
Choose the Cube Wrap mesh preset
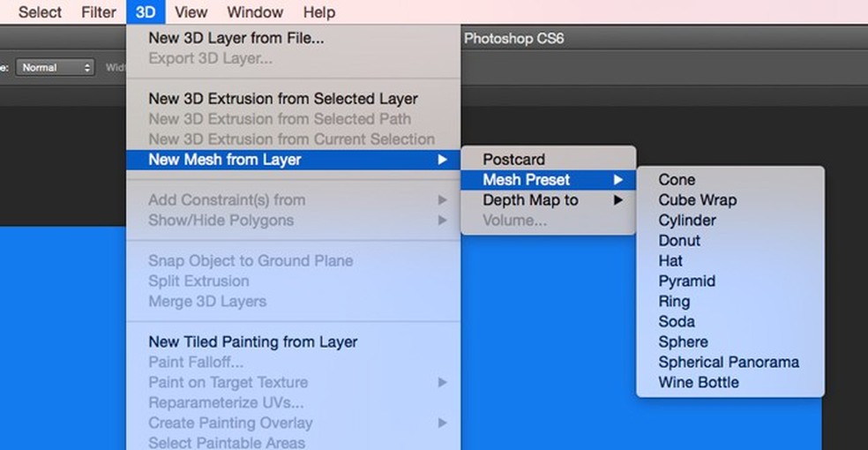pos(697,200)
